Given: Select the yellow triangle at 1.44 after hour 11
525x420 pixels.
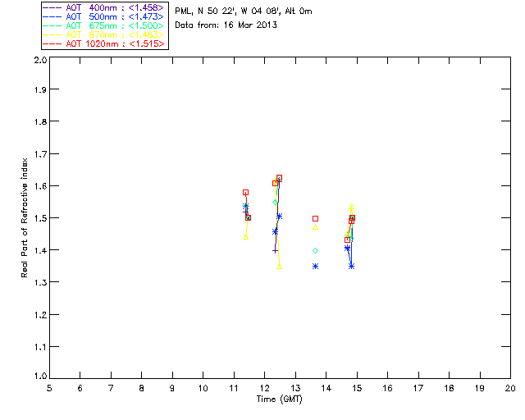Looking at the screenshot, I should pyautogui.click(x=246, y=237).
